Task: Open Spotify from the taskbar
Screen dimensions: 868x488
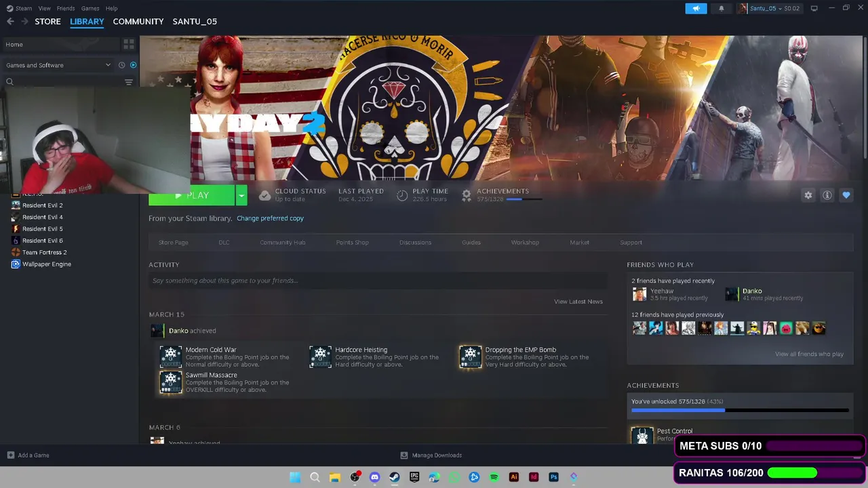Action: (494, 477)
